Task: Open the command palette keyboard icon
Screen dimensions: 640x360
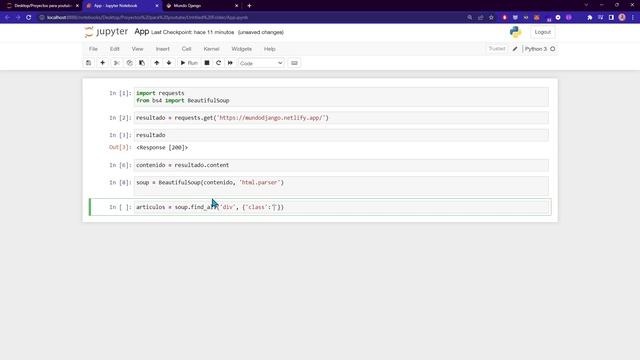Action: (294, 63)
